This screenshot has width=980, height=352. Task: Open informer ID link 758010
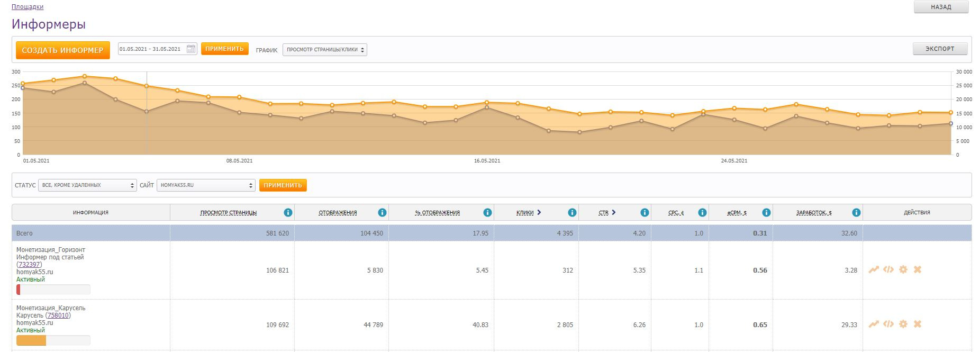tap(58, 315)
